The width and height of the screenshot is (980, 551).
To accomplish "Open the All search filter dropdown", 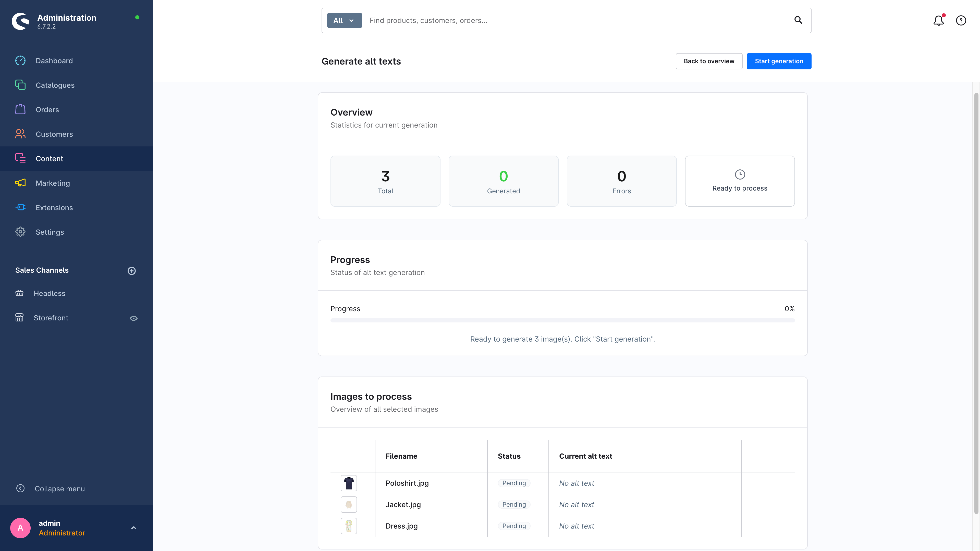I will tap(344, 20).
